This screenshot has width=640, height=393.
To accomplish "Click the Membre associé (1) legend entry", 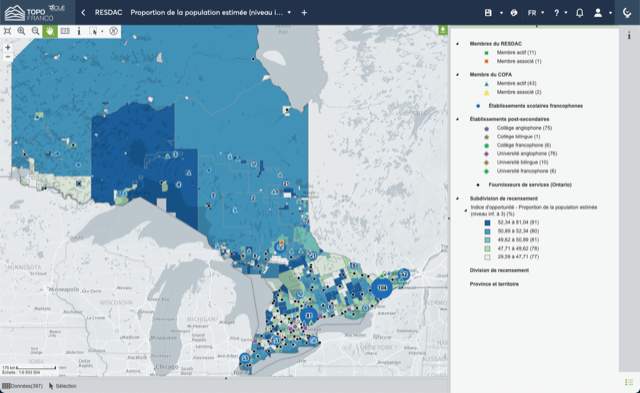I will click(519, 61).
